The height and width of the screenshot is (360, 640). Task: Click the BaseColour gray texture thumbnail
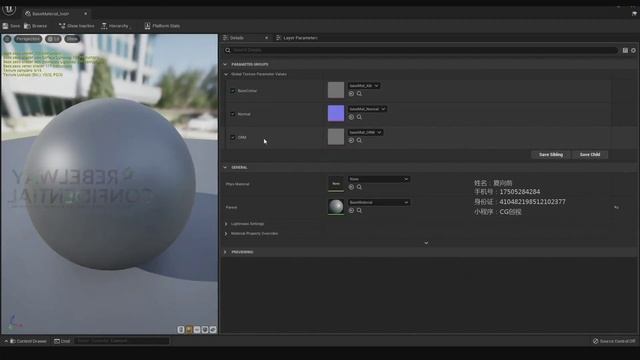336,90
